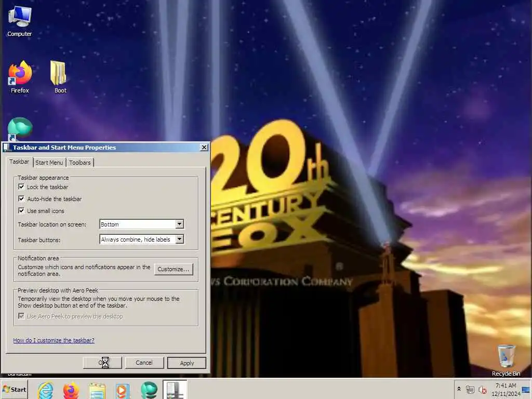Open Windows Media Player from taskbar
Image resolution: width=532 pixels, height=399 pixels.
pyautogui.click(x=123, y=390)
